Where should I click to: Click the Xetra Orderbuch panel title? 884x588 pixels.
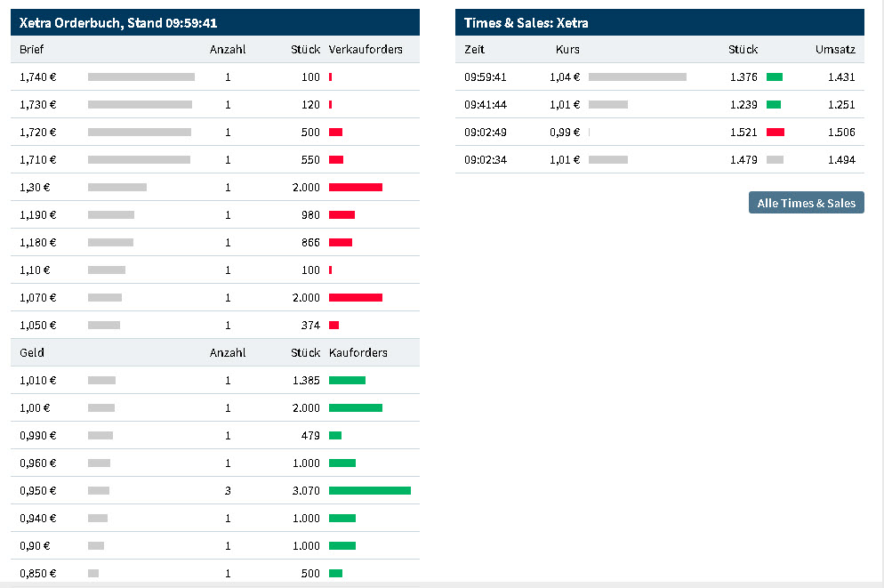[118, 22]
